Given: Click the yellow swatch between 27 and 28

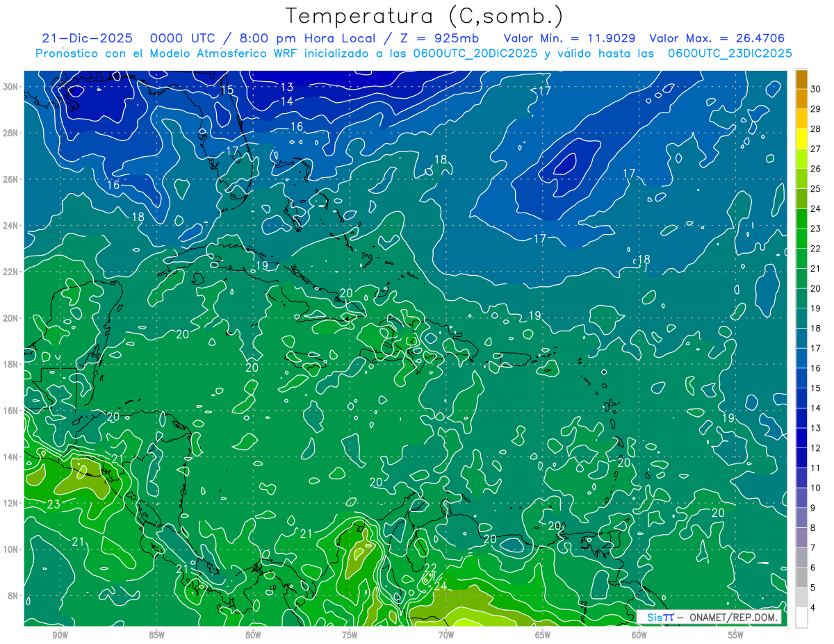Looking at the screenshot, I should 802,138.
